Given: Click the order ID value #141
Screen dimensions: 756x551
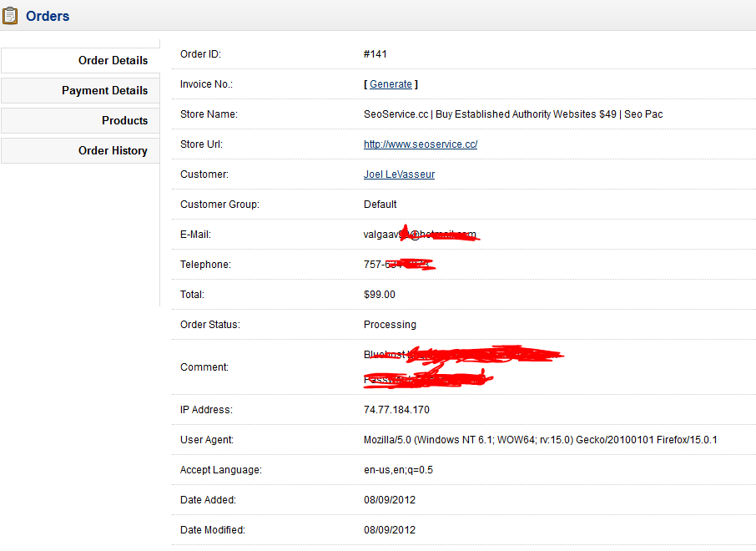Looking at the screenshot, I should [375, 54].
